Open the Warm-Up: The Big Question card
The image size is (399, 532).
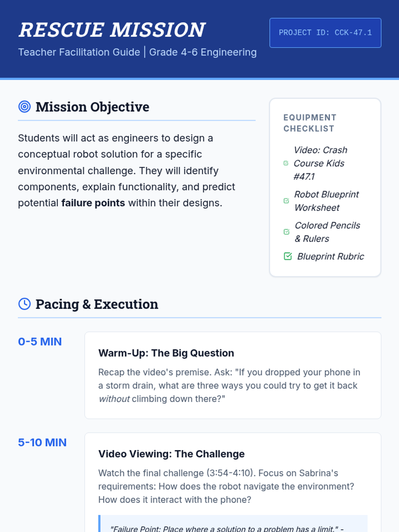[233, 375]
